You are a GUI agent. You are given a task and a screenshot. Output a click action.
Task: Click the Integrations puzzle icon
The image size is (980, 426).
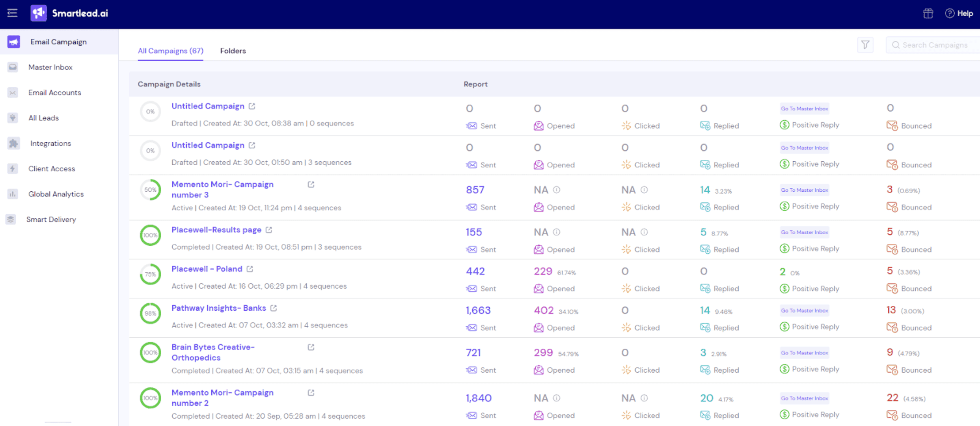(13, 143)
